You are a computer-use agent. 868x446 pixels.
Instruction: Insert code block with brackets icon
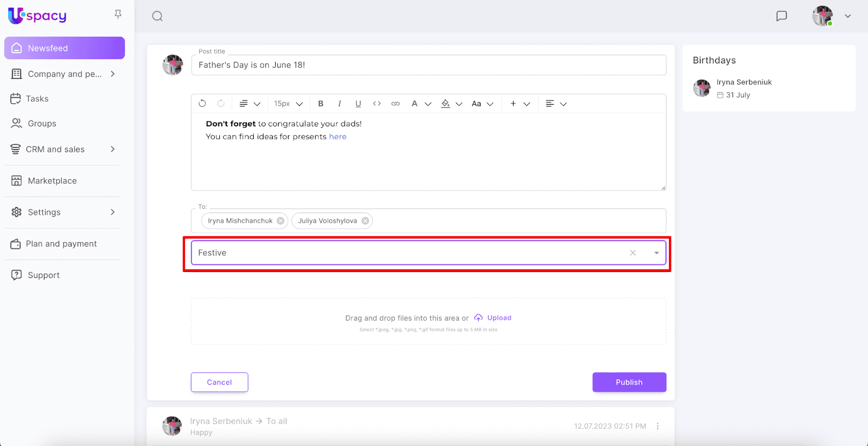point(376,104)
